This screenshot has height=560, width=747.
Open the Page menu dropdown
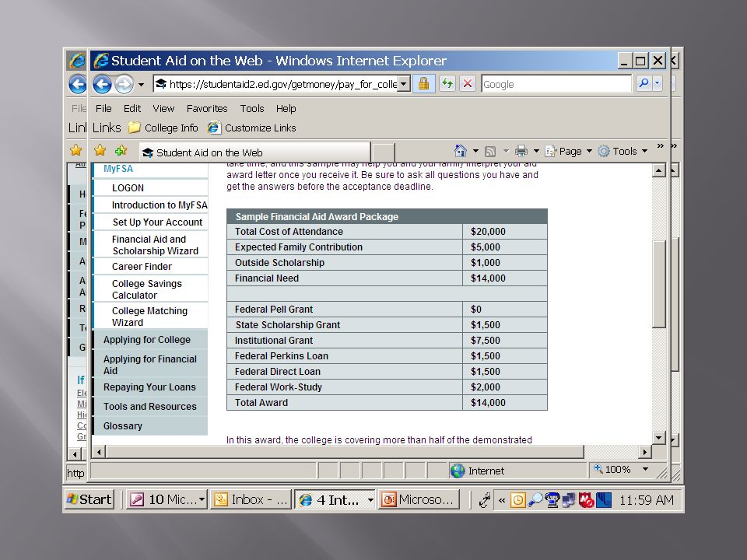[x=569, y=151]
